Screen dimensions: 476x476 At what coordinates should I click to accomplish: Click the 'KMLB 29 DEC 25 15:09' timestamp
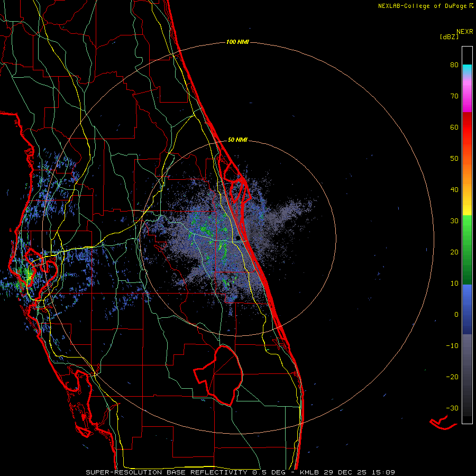(x=347, y=472)
